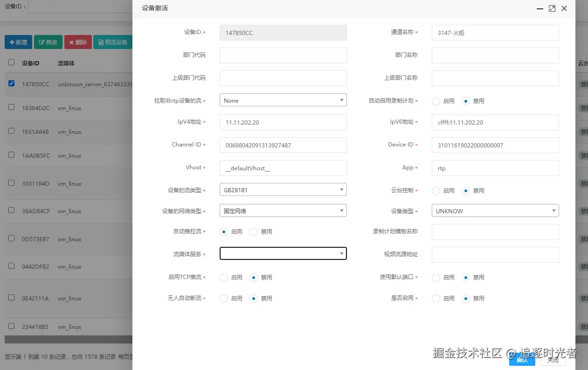Select 启用 for 自动推拉流
Image resolution: width=588 pixels, height=370 pixels.
[224, 231]
